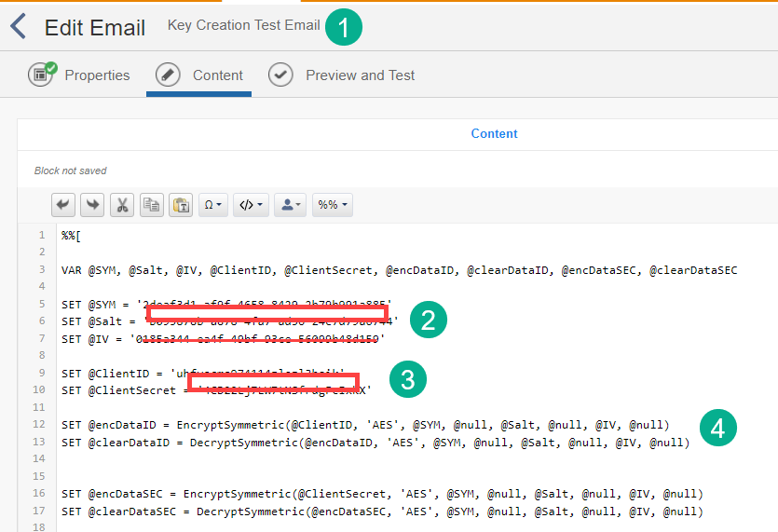Open the Preview and Test tab
Image resolution: width=778 pixels, height=532 pixels.
point(360,75)
